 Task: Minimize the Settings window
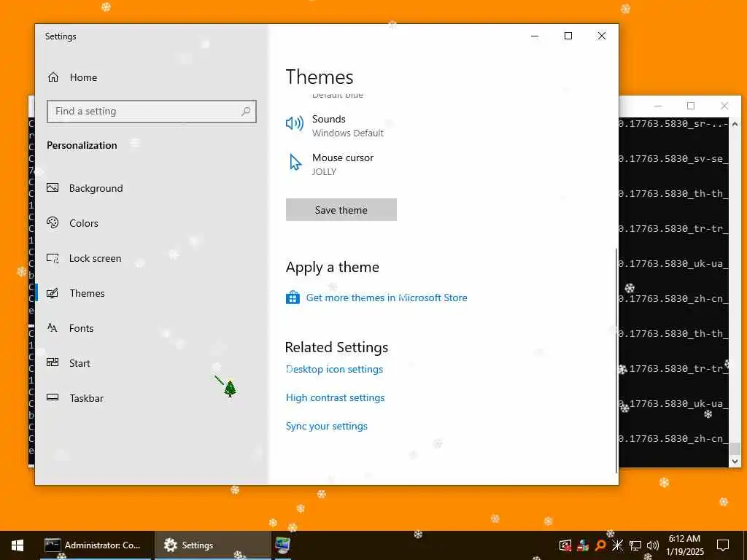click(535, 36)
